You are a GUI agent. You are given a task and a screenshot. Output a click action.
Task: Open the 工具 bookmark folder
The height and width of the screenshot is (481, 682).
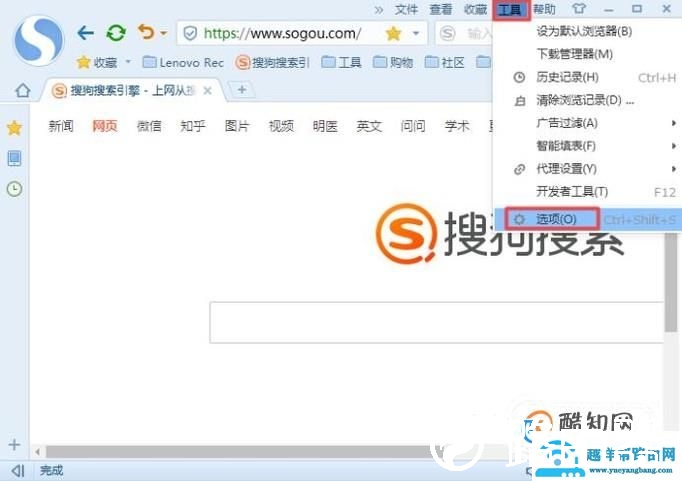341,63
